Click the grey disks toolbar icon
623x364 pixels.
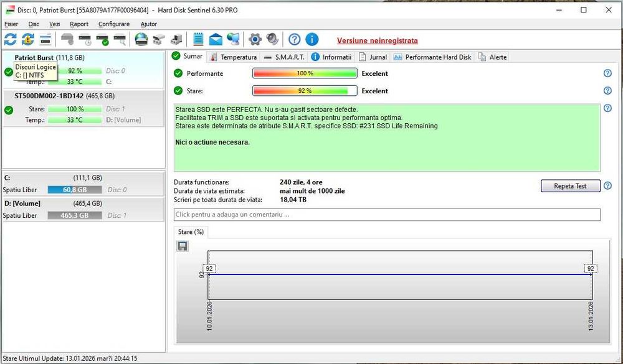(x=158, y=39)
